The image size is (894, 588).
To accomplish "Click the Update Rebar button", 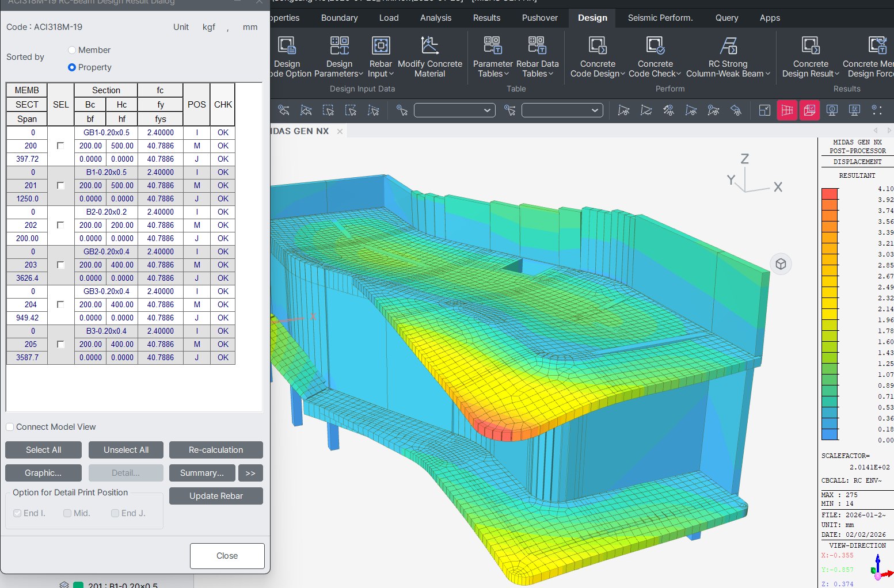I will (x=216, y=496).
